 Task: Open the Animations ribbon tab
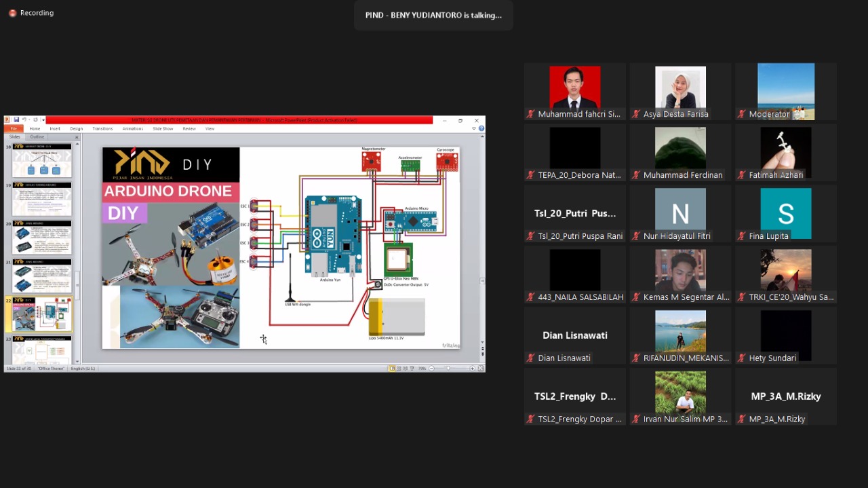(x=133, y=128)
